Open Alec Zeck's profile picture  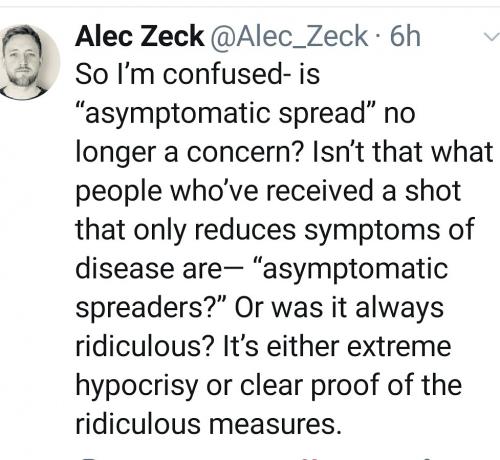tap(29, 62)
